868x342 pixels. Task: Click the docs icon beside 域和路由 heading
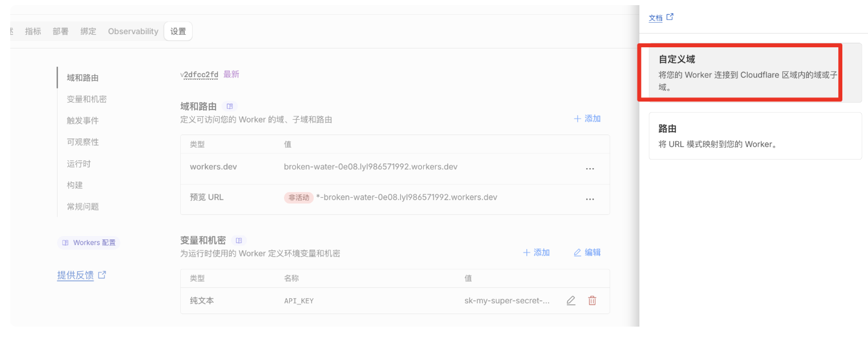click(230, 107)
